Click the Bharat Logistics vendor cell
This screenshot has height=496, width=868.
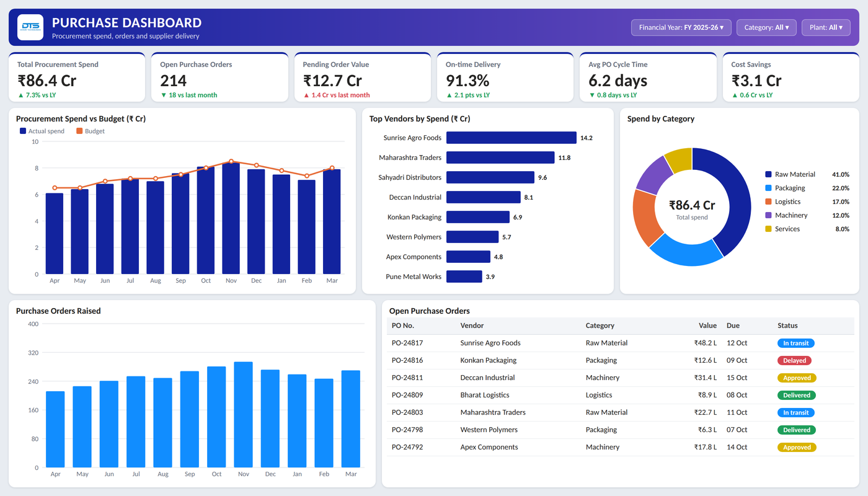[485, 395]
